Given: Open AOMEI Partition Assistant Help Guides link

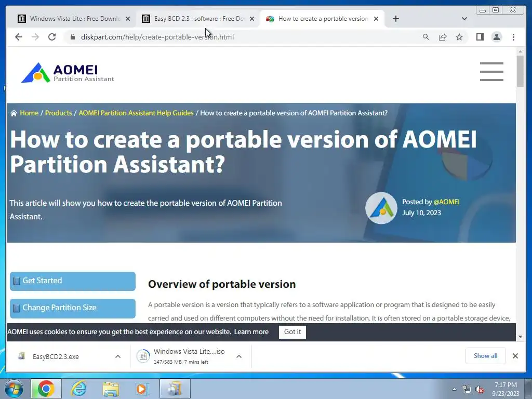Looking at the screenshot, I should coord(136,113).
